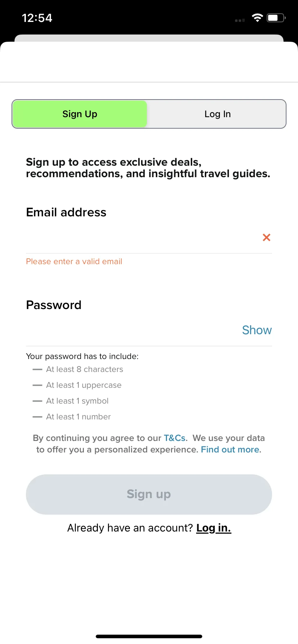Clear the email field with red X
The width and height of the screenshot is (298, 644).
[x=266, y=237]
